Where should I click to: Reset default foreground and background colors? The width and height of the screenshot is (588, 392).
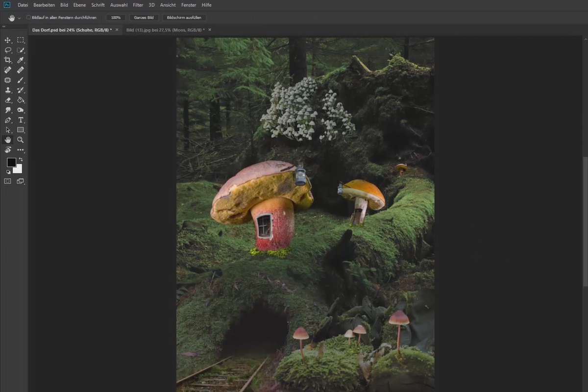point(8,172)
